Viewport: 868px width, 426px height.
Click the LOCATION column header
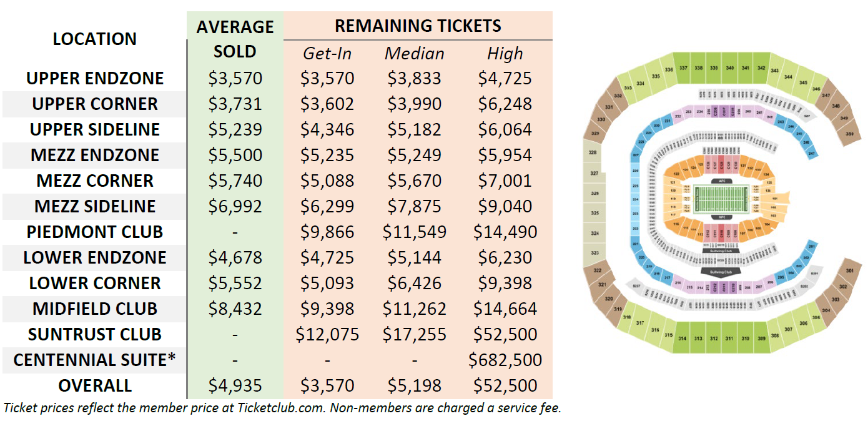tap(94, 39)
